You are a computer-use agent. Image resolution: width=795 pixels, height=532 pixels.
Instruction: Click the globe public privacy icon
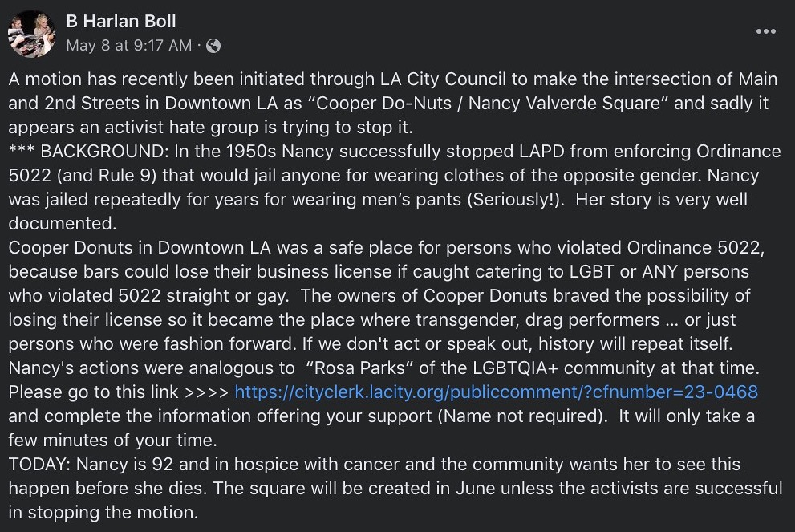pos(213,46)
